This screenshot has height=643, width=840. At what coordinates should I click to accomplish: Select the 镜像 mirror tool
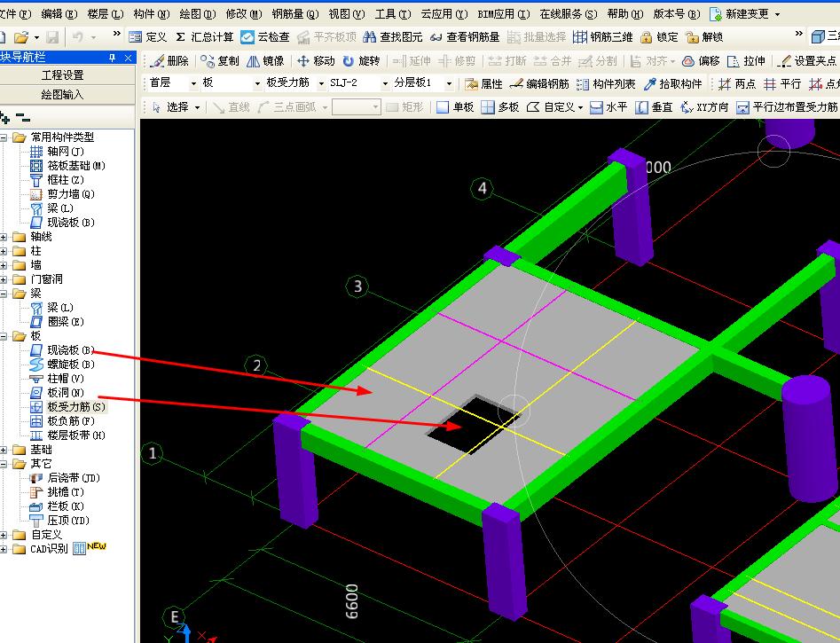(x=265, y=61)
